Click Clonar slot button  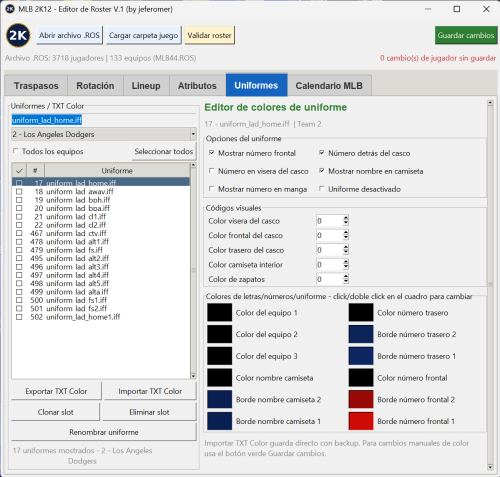55,412
